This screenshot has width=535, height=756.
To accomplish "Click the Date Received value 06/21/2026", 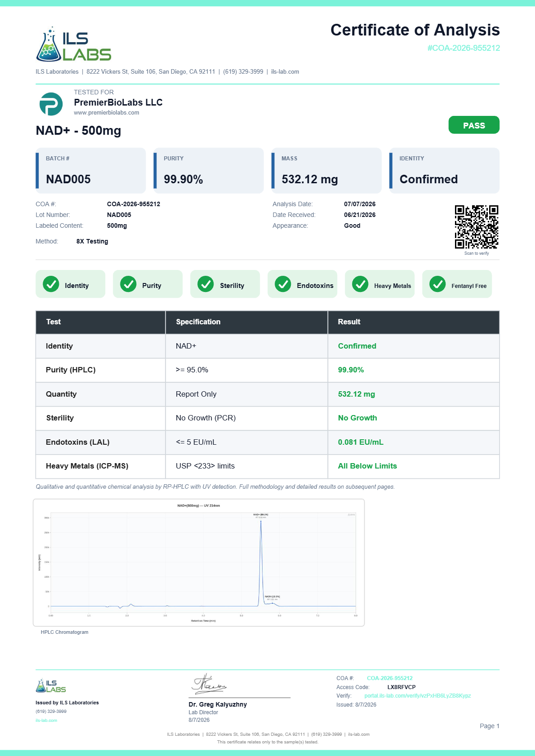I will pos(360,215).
